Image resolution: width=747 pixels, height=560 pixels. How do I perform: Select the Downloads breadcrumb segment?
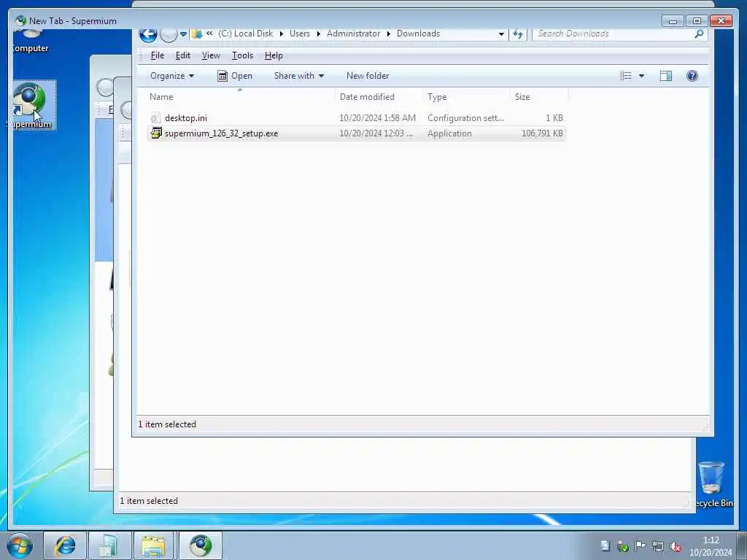click(418, 34)
